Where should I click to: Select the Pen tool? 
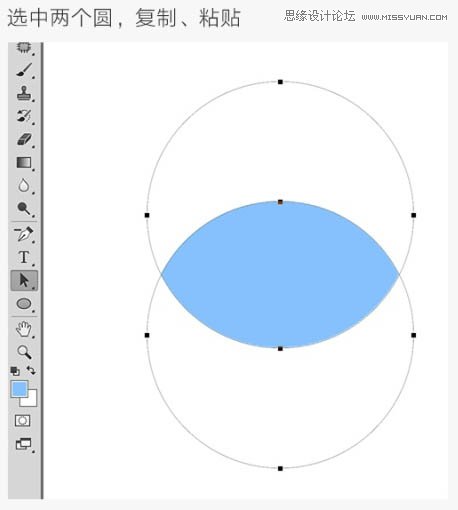point(24,234)
